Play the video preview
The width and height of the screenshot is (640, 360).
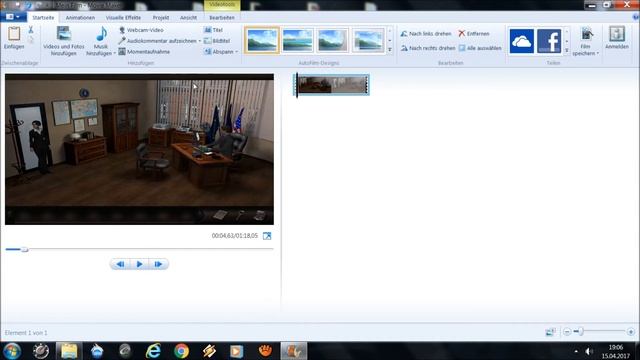coord(139,264)
